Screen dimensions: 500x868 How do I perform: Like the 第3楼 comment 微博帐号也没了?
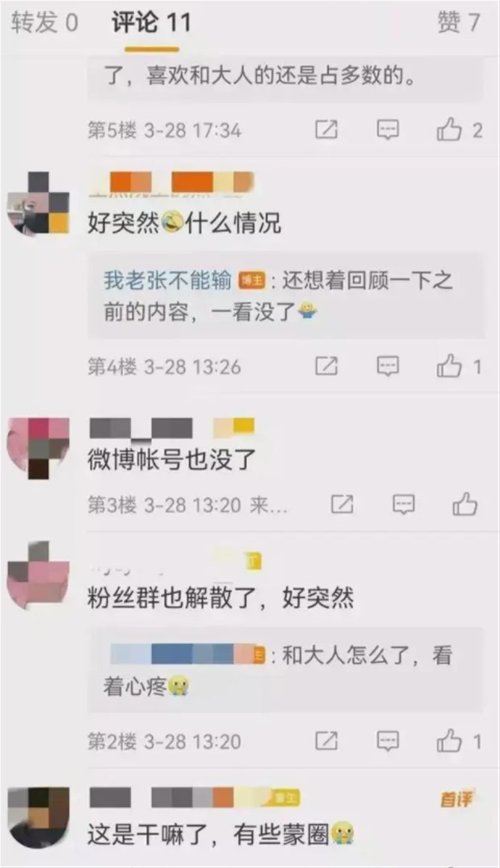click(465, 504)
